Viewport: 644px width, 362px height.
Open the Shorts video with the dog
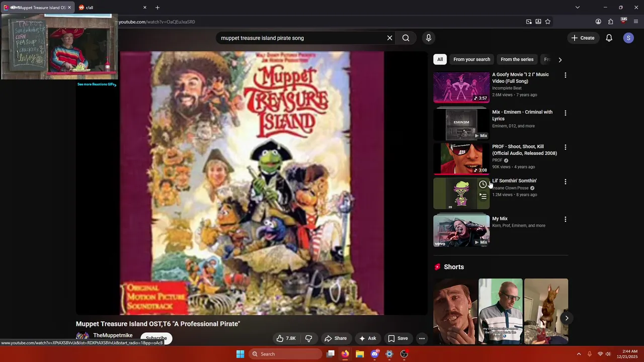pyautogui.click(x=546, y=311)
